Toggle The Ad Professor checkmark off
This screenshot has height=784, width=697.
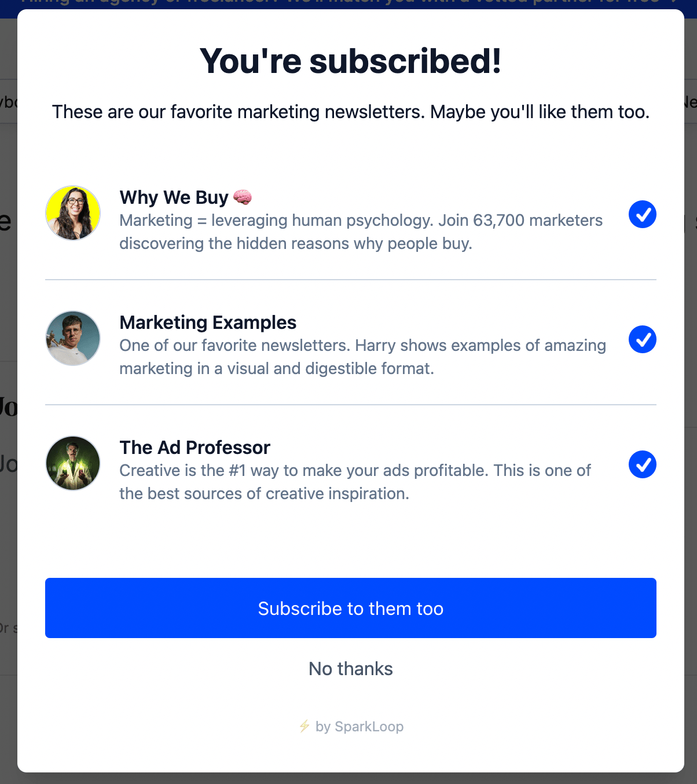643,464
